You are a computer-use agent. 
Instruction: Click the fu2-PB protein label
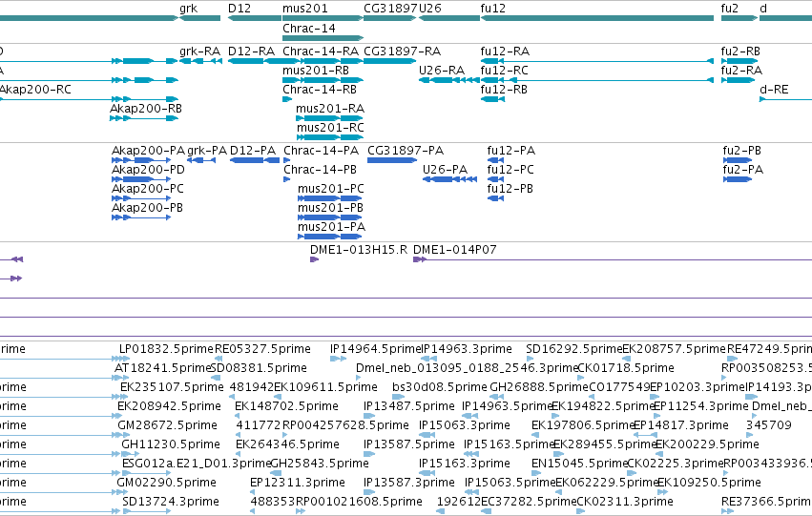[x=742, y=151]
